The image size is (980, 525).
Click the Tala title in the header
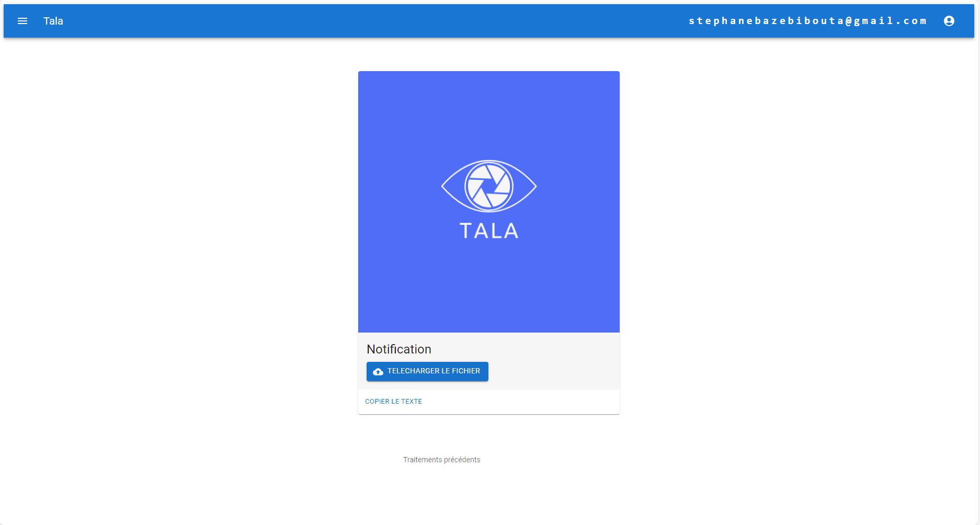coord(53,21)
